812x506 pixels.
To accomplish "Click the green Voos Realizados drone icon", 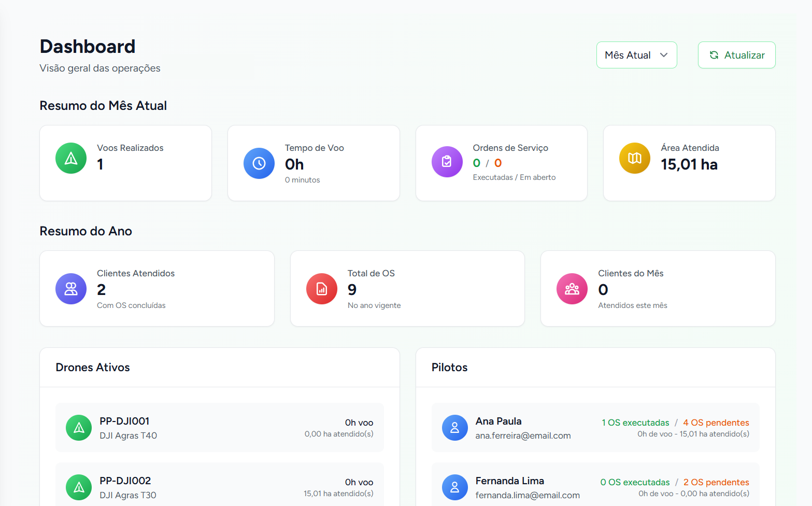I will point(71,158).
